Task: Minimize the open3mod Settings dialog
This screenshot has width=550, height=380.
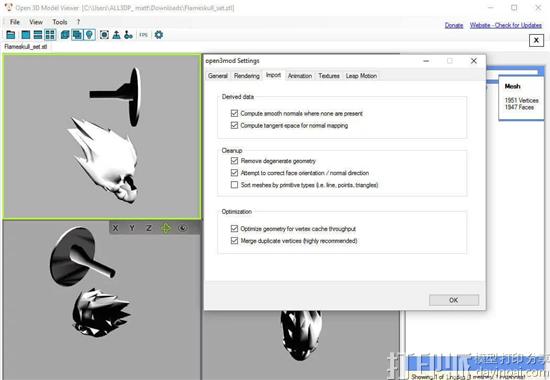Action: (x=426, y=61)
